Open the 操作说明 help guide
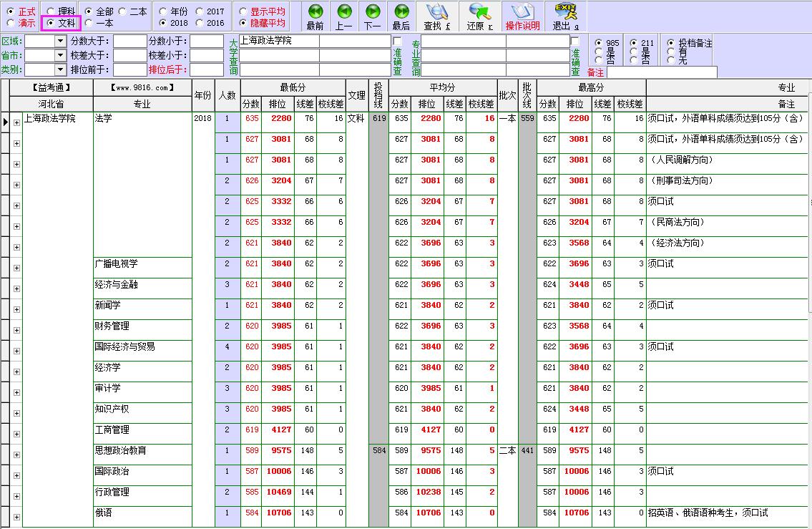Viewport: 812px width, 529px height. pyautogui.click(x=522, y=17)
